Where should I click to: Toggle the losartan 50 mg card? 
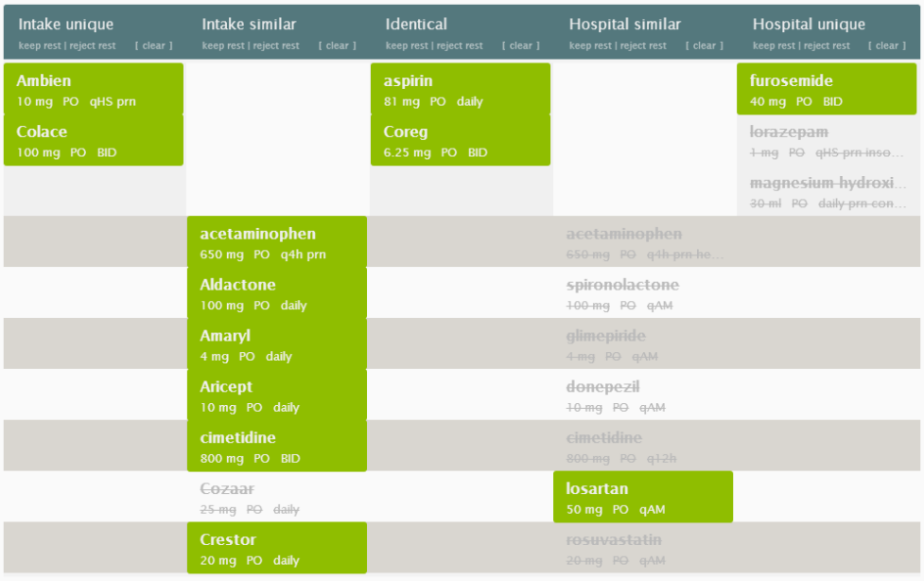643,498
